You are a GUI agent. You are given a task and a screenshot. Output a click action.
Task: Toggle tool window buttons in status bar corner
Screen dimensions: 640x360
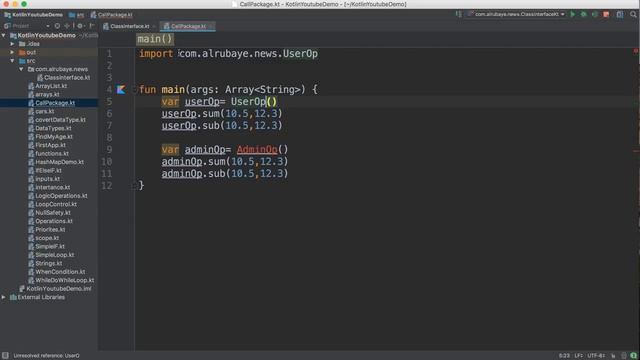(5, 356)
